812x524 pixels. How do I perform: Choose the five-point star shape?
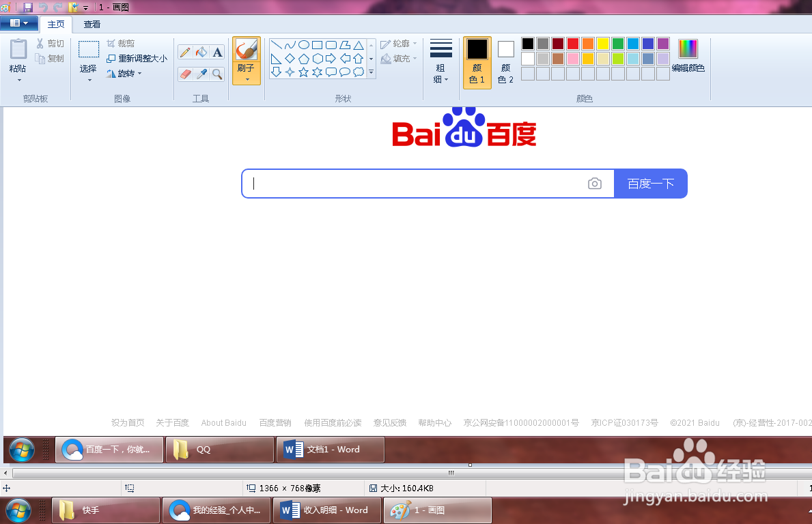[x=304, y=72]
